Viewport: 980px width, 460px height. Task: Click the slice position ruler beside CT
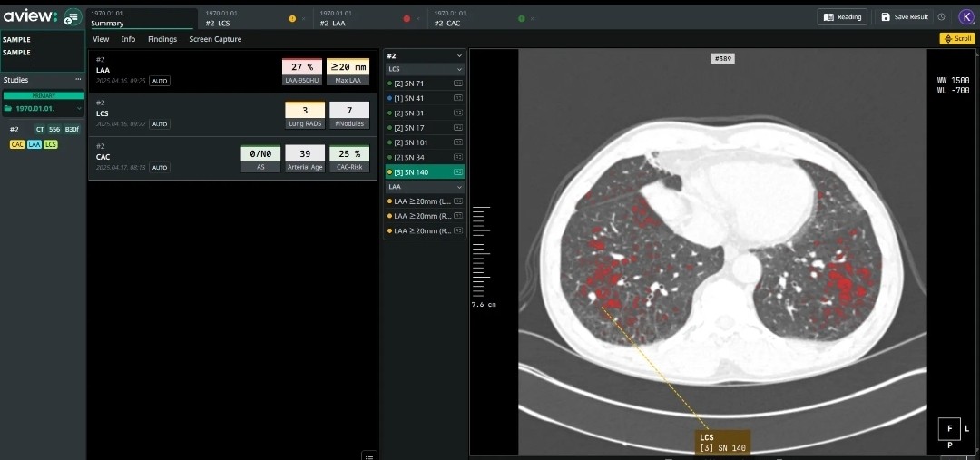(x=481, y=245)
